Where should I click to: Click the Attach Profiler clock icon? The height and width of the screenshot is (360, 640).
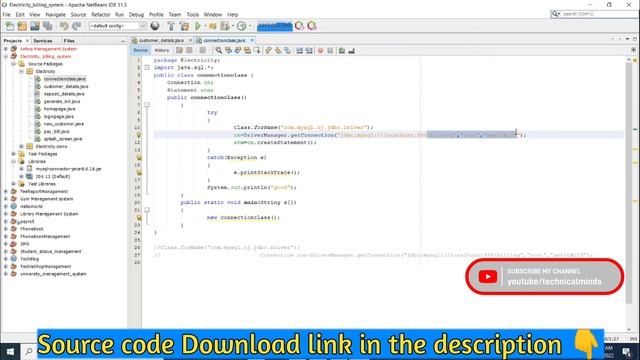[242, 26]
